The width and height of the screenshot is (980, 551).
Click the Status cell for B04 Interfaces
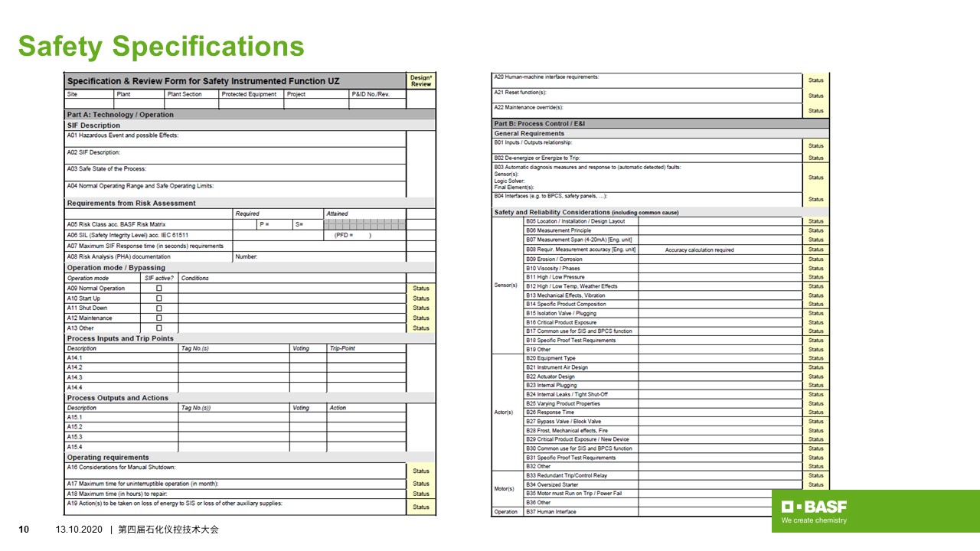(x=816, y=199)
